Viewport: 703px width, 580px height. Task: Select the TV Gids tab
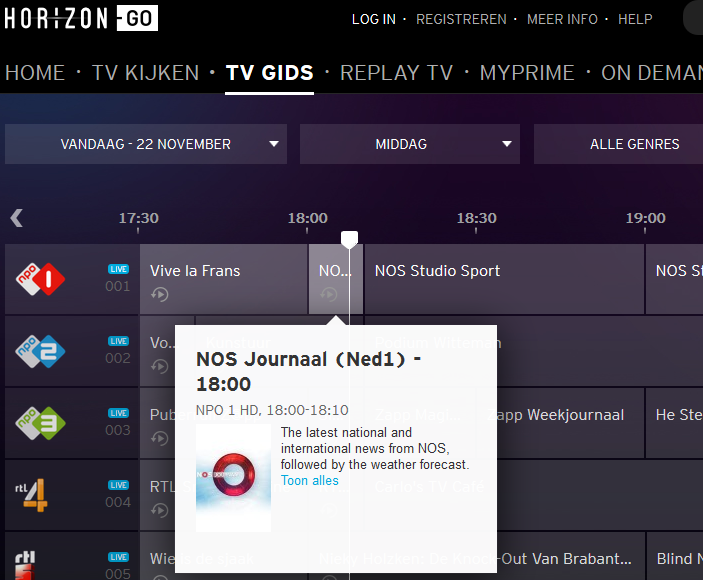pyautogui.click(x=269, y=73)
